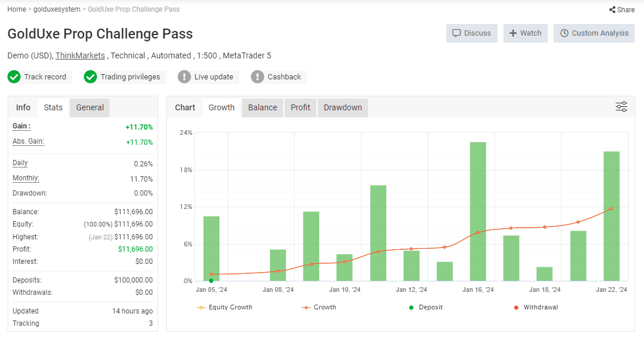Show the Profit chart tab
The height and width of the screenshot is (338, 644).
coord(300,108)
